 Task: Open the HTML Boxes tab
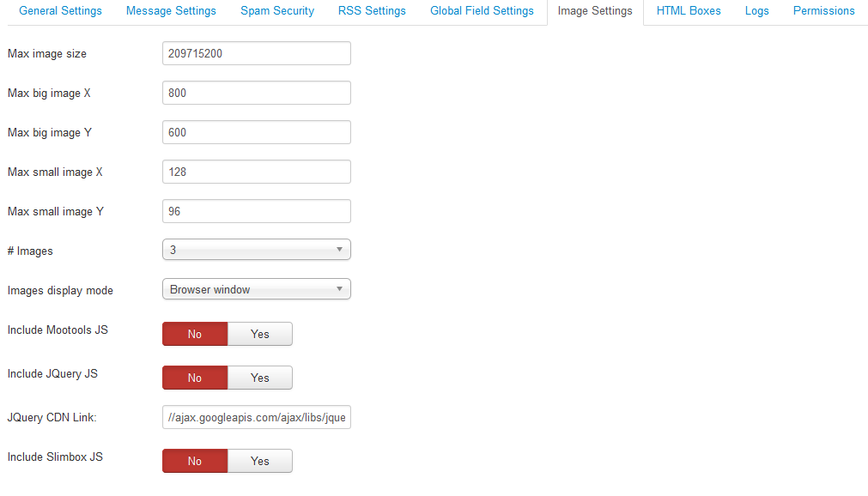[x=689, y=11]
